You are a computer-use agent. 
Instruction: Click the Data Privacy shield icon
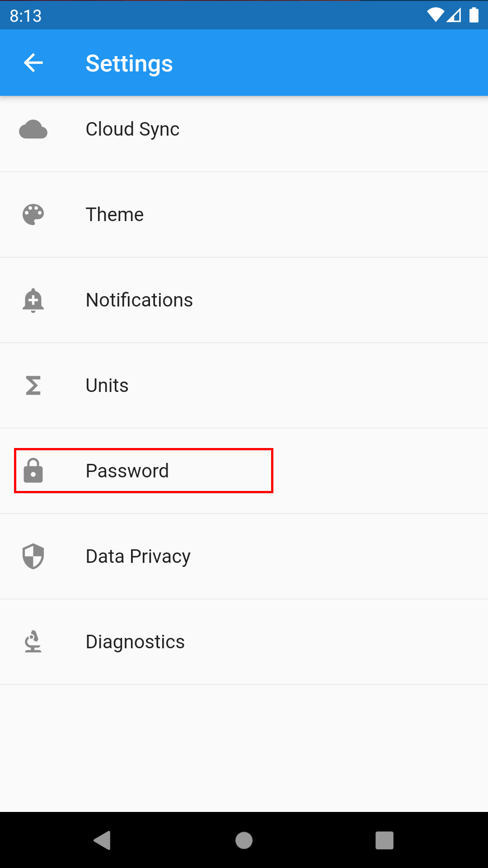tap(33, 557)
